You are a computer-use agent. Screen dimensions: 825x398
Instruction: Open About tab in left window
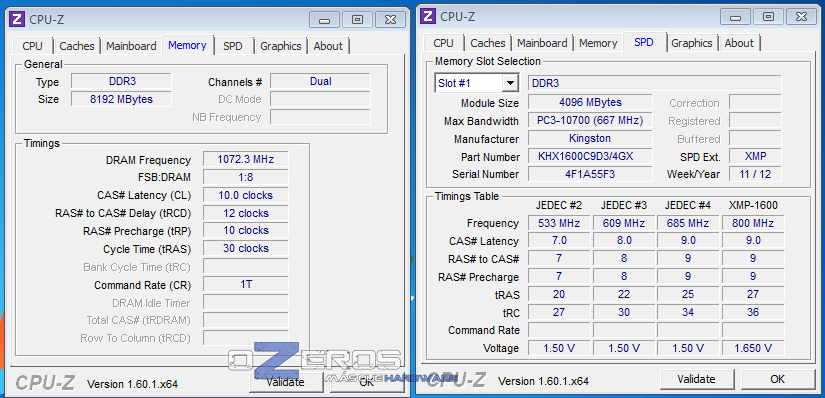point(328,46)
